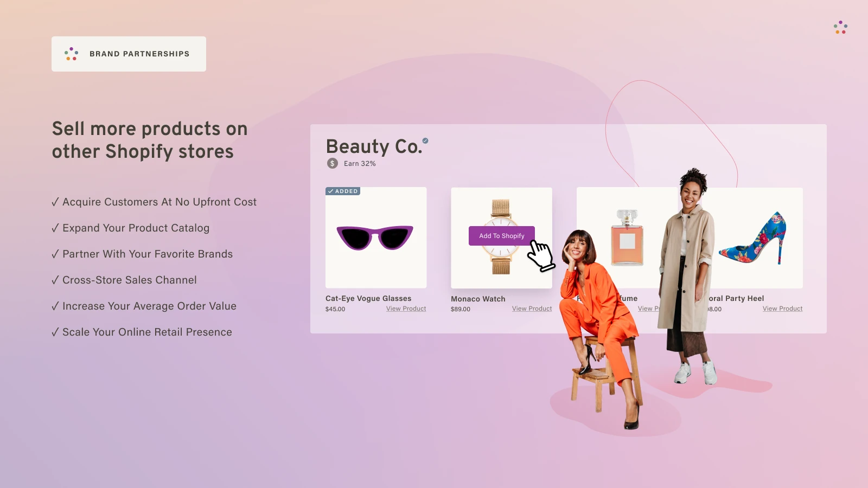This screenshot has height=488, width=868.
Task: Click the ADDED tag on the sunglasses card
Action: tap(343, 191)
